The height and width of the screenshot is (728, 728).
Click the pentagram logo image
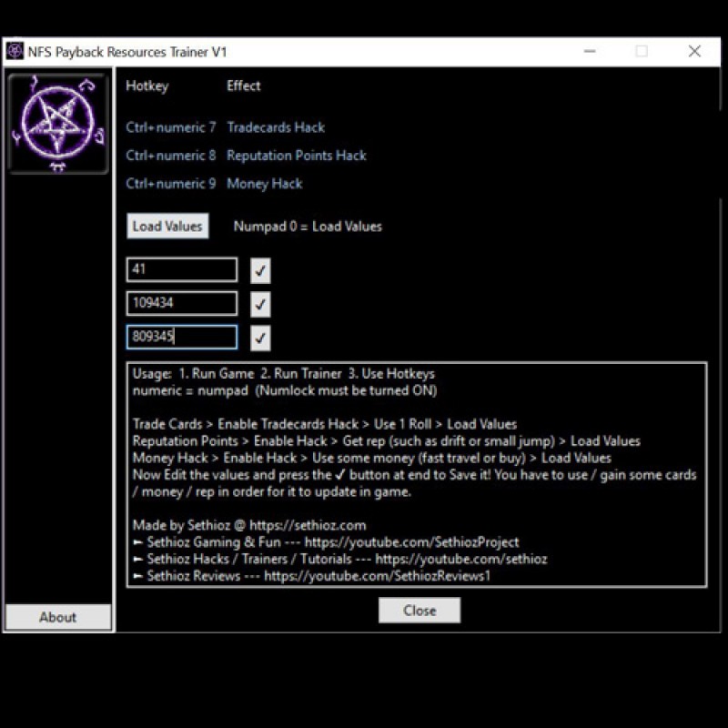58,124
